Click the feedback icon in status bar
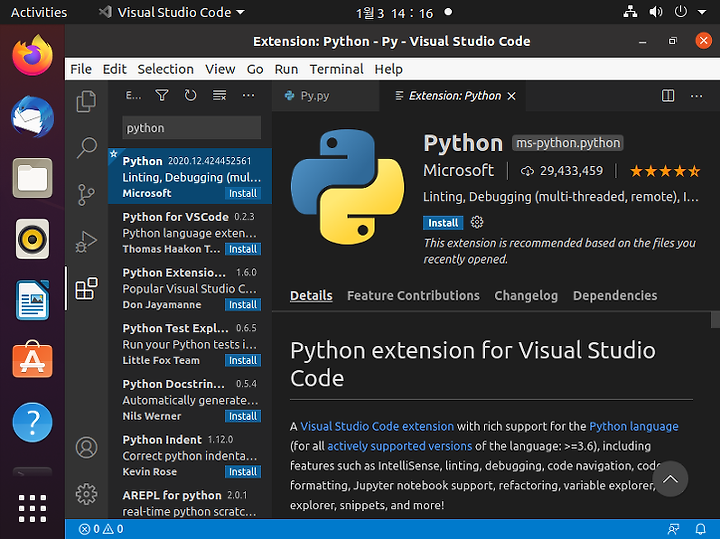 tap(673, 529)
